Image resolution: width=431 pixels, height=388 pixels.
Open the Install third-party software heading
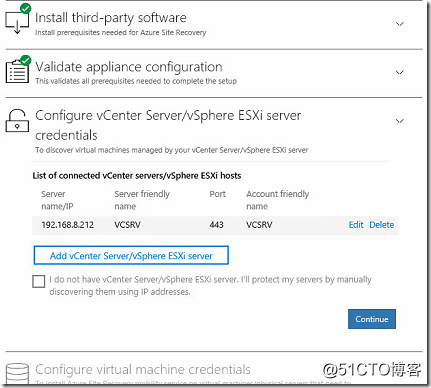pyautogui.click(x=111, y=18)
